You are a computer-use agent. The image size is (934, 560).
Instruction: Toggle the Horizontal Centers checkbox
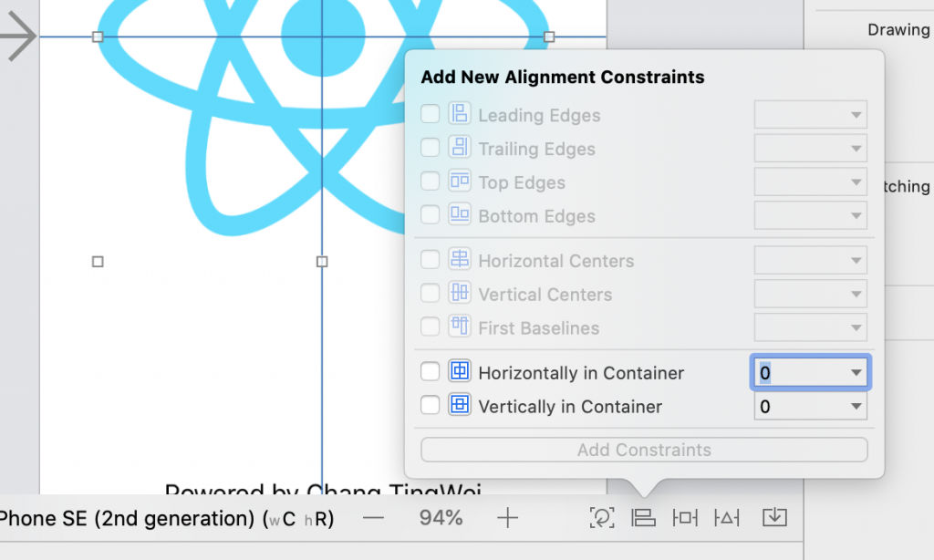pos(431,260)
